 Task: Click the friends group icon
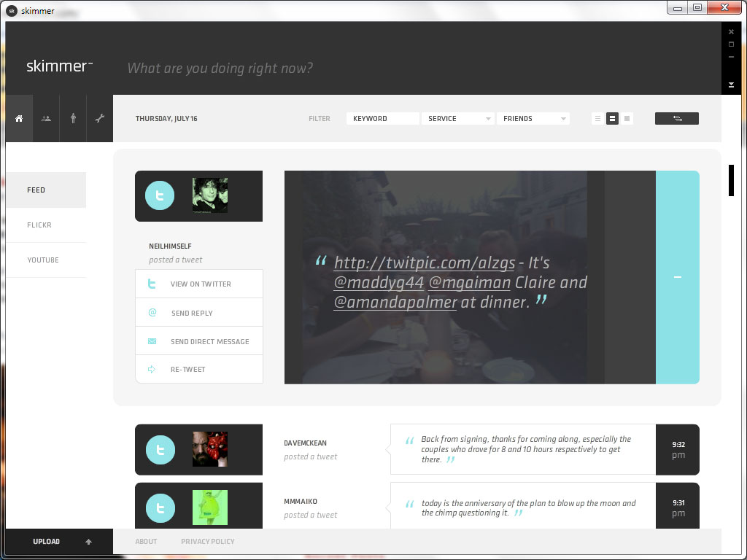pos(46,118)
